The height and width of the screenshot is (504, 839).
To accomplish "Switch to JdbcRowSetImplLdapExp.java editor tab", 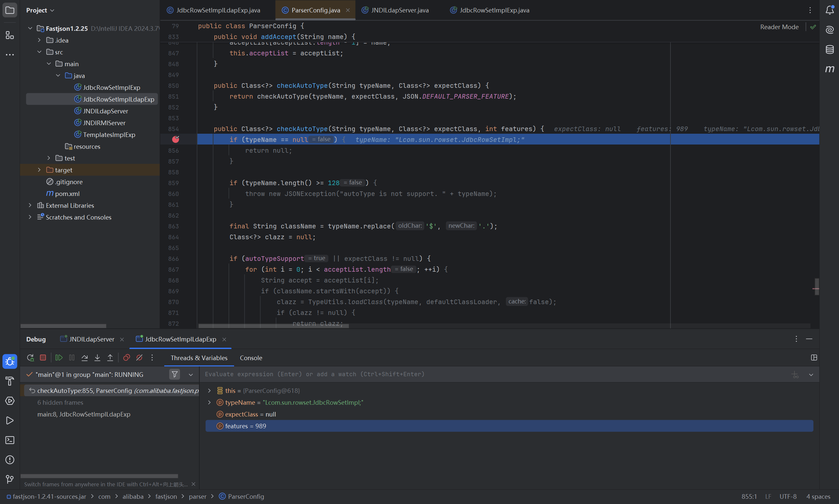I will 218,10.
